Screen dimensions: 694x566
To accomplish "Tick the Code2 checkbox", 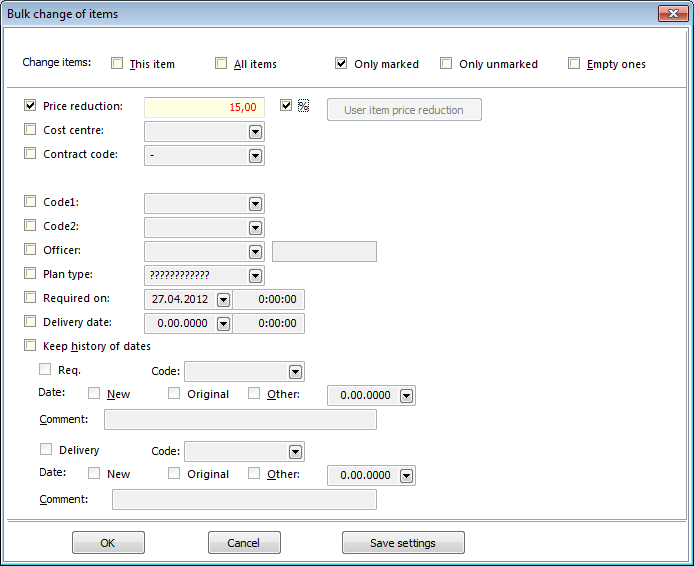I will coord(30,225).
